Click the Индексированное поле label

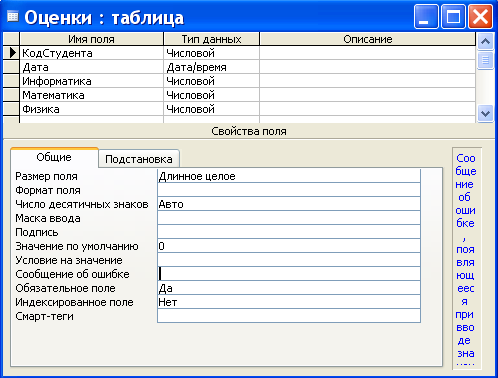point(74,302)
